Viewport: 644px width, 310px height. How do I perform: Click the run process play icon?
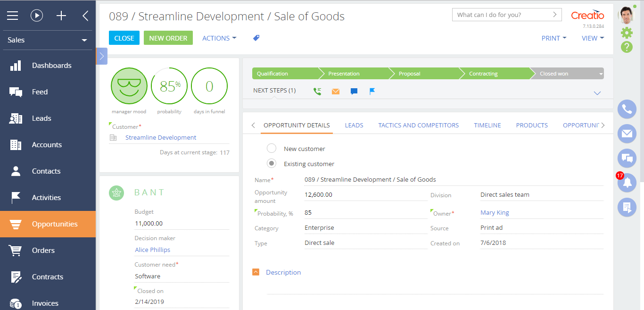coord(37,16)
